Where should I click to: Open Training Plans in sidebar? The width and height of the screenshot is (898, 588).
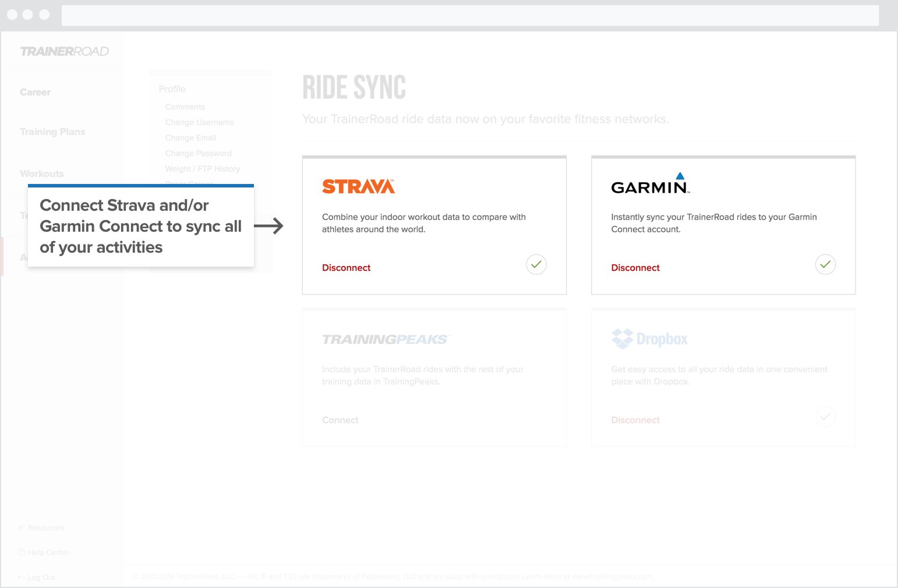52,132
